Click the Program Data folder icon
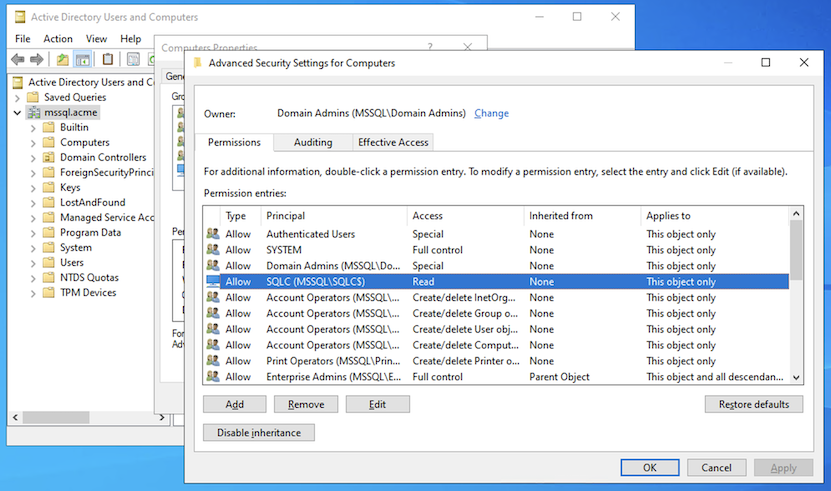Screen dimensions: 831x491 coord(49,233)
